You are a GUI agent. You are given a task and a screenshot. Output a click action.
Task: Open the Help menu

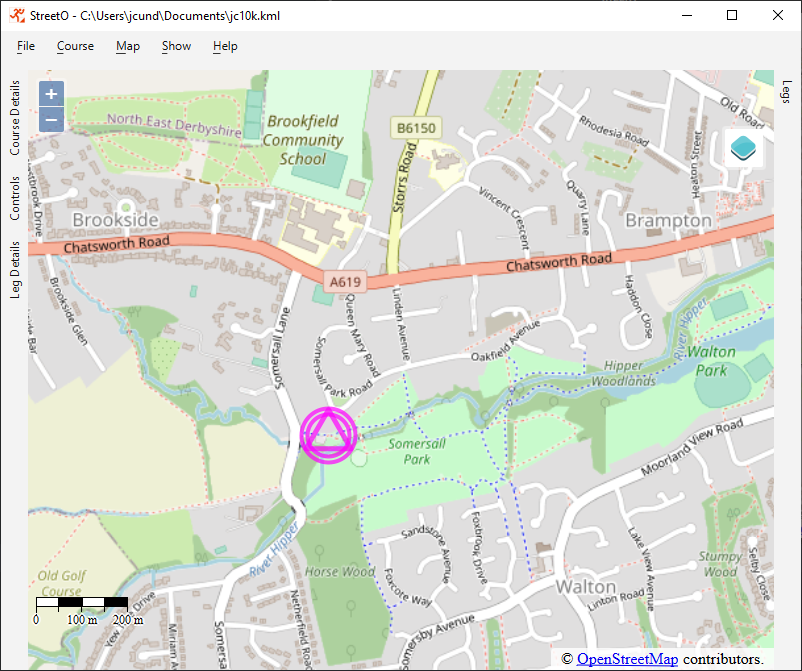(225, 46)
